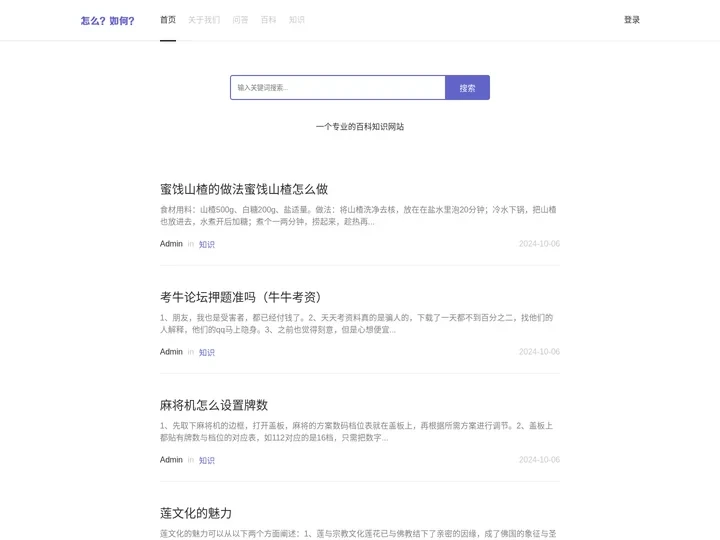Click the date 2024-10-06 on the 麻将机 article

[539, 460]
